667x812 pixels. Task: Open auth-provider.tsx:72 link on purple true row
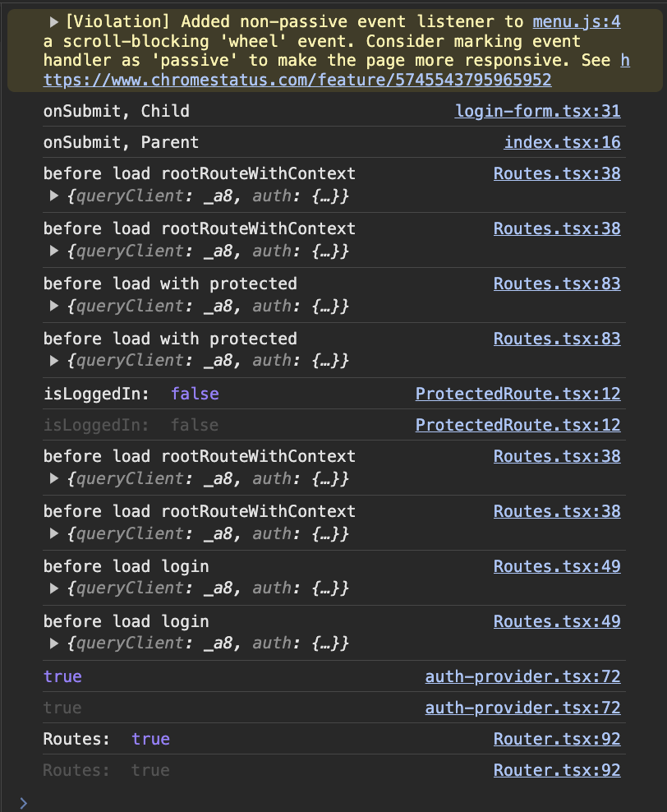pyautogui.click(x=522, y=676)
